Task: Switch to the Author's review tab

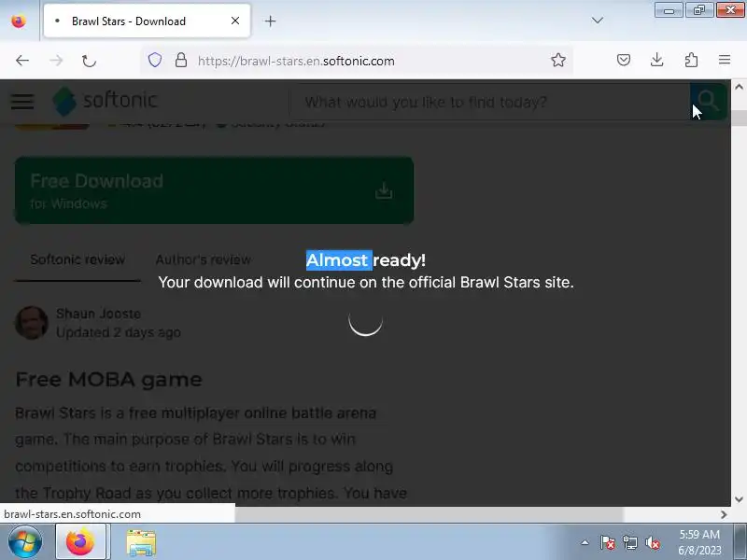Action: point(203,259)
